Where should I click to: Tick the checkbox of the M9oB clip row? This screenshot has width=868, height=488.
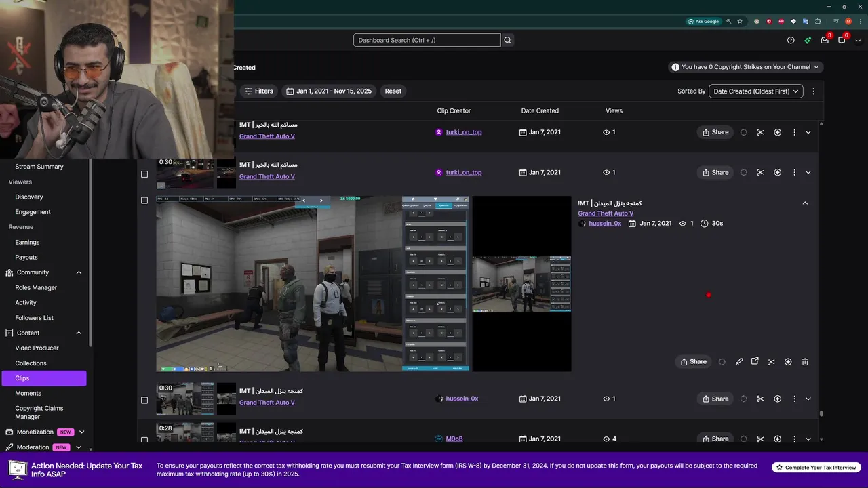point(144,440)
